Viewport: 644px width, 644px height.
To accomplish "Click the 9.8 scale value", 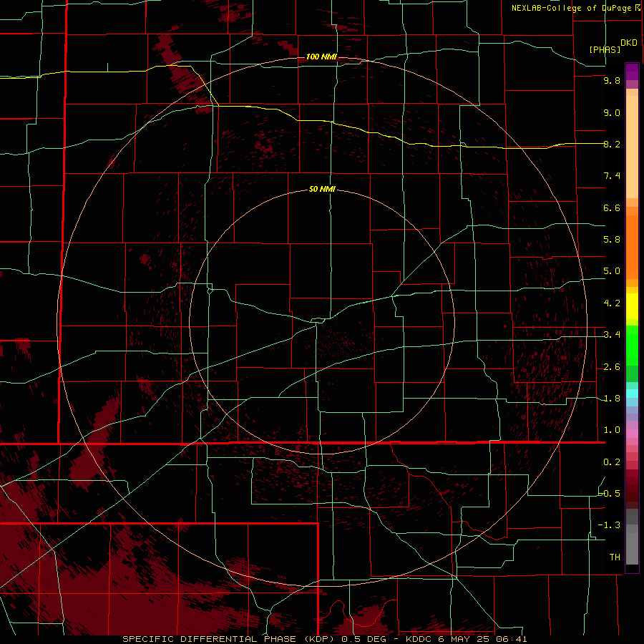I will point(612,80).
